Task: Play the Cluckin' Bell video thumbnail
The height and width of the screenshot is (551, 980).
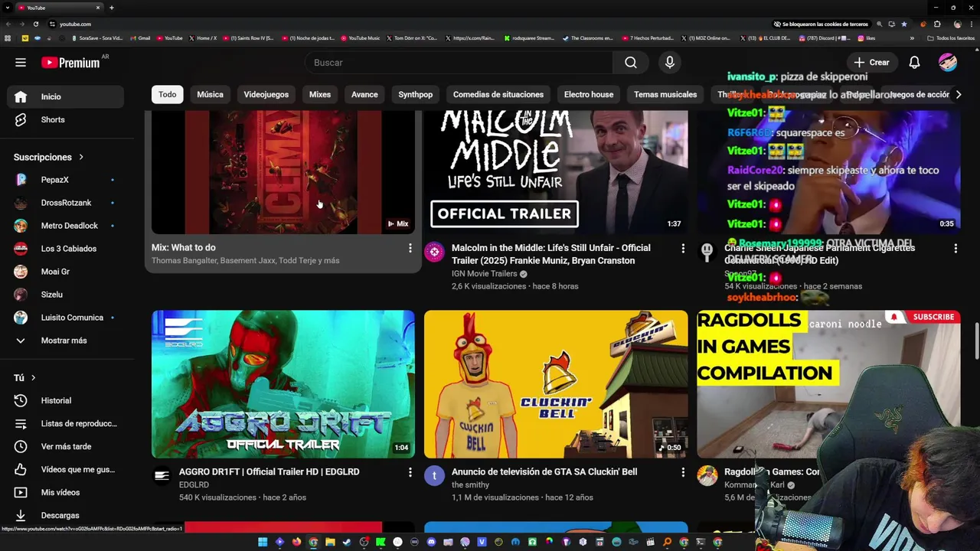Action: coord(556,384)
